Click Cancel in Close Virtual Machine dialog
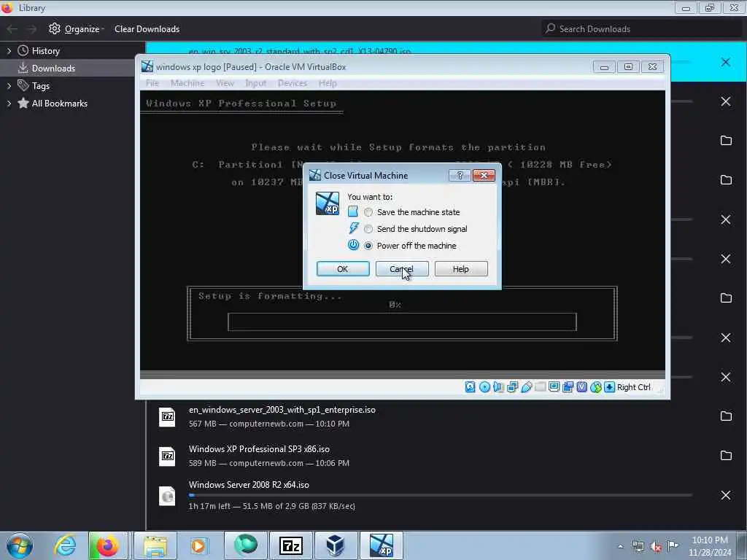The height and width of the screenshot is (560, 747). [x=402, y=269]
